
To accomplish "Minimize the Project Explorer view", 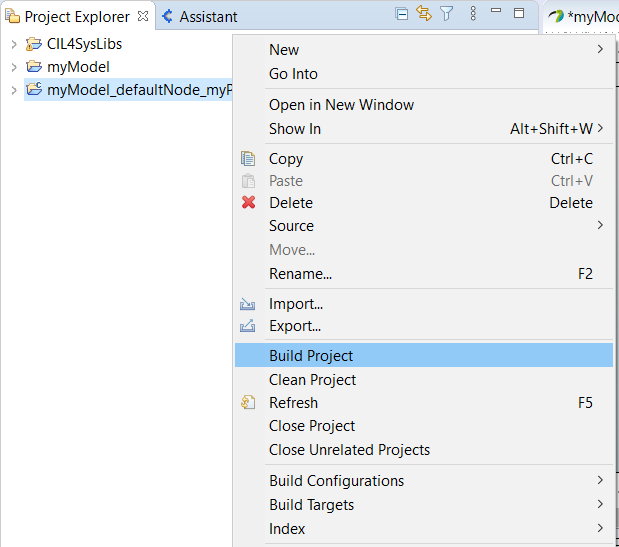I will [496, 11].
